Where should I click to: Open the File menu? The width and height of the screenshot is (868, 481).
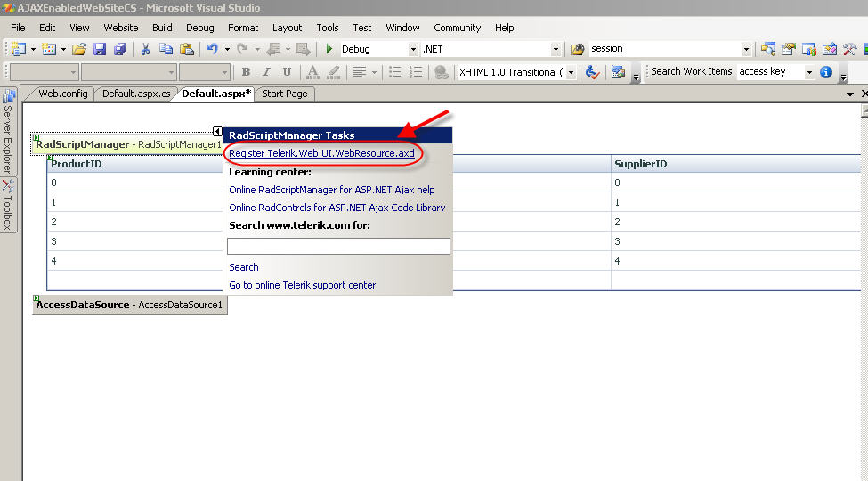pos(19,28)
